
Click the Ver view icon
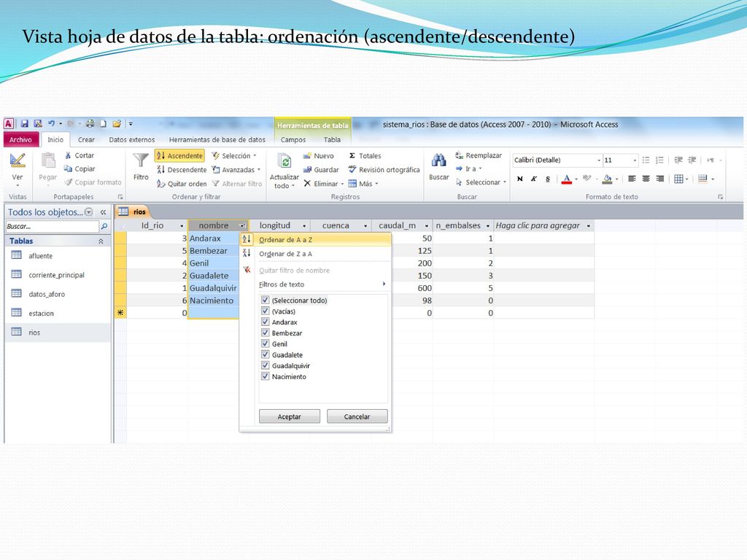click(x=18, y=160)
